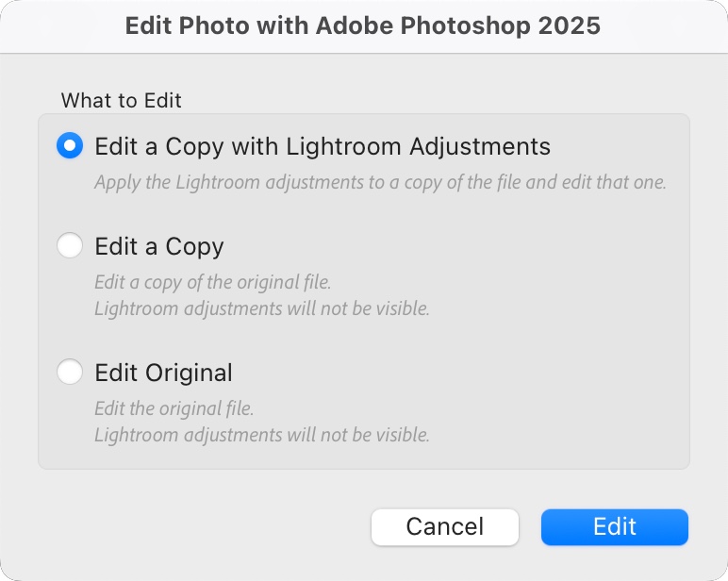Click the 'Edit the original file.' description
728x581 pixels.
pos(174,408)
